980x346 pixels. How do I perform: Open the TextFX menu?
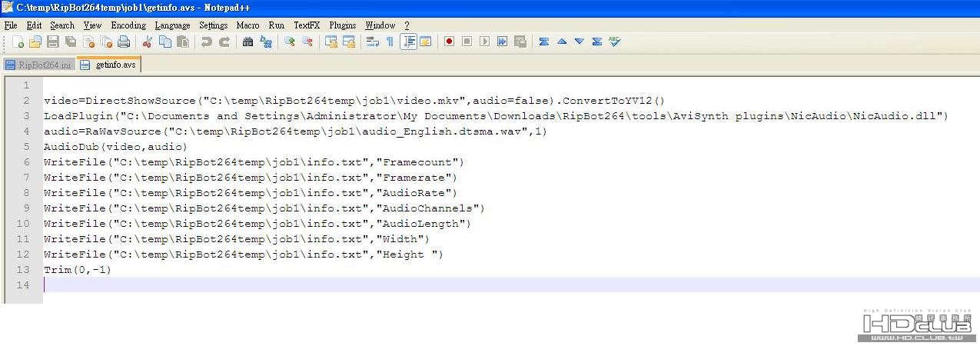click(x=307, y=25)
